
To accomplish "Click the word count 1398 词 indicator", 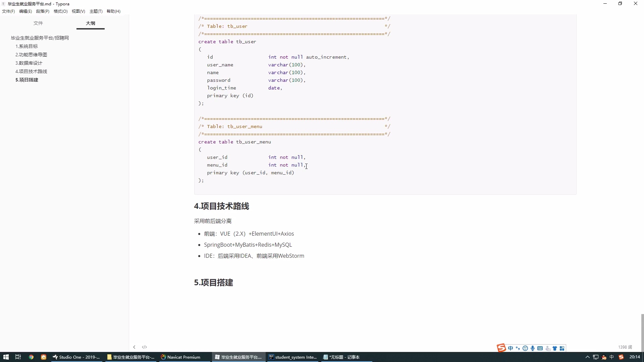I will 625,347.
